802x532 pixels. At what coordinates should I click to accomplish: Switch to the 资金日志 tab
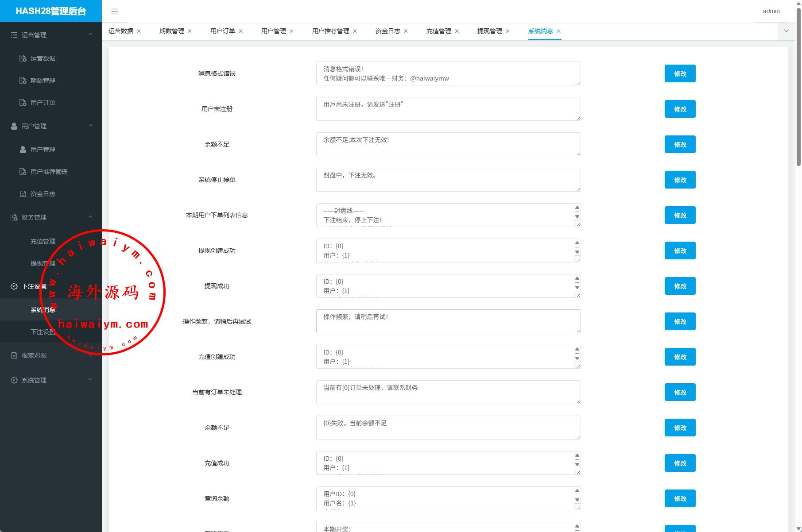click(x=387, y=31)
